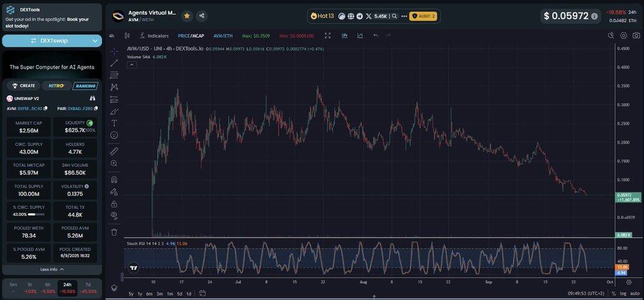Add token to favorites with star

click(x=187, y=16)
